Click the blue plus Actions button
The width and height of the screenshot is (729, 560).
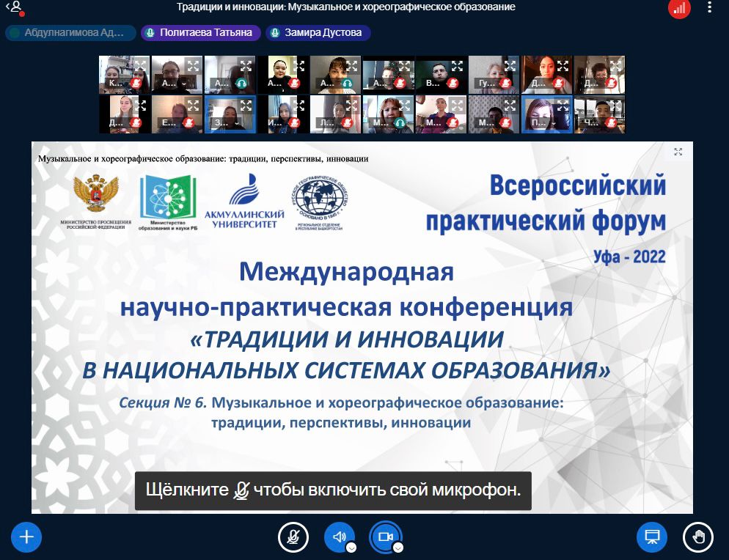(26, 537)
